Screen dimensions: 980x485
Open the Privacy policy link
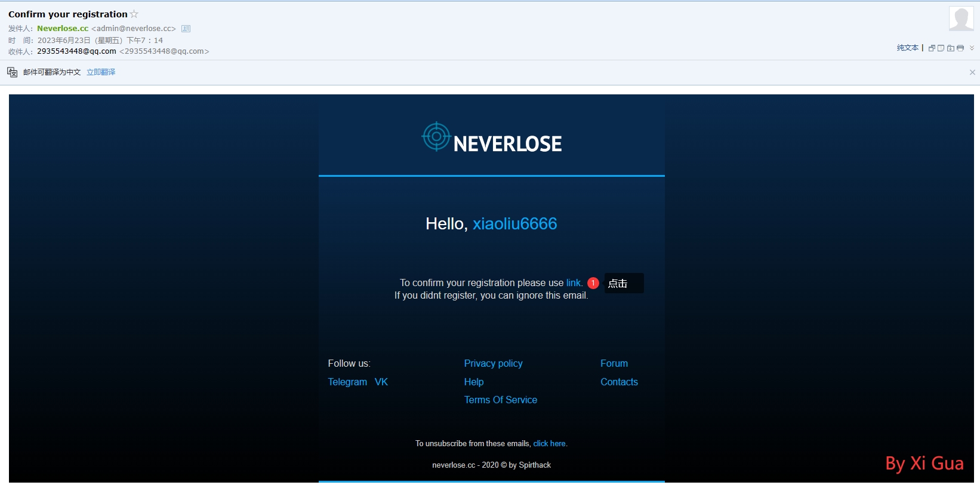[493, 364]
